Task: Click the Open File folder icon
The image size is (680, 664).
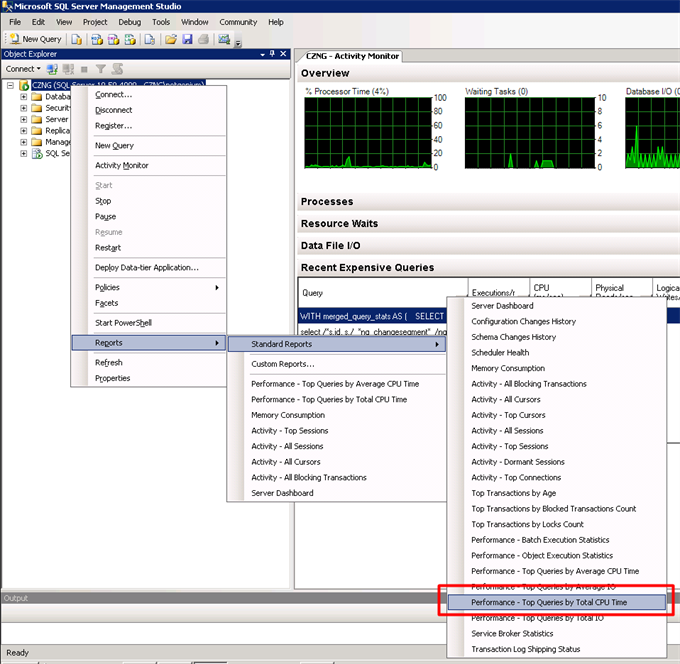Action: point(171,39)
